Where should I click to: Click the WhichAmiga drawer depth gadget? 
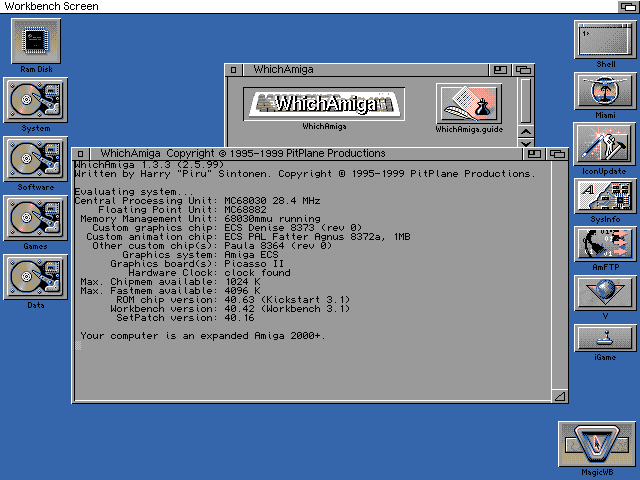coord(523,70)
